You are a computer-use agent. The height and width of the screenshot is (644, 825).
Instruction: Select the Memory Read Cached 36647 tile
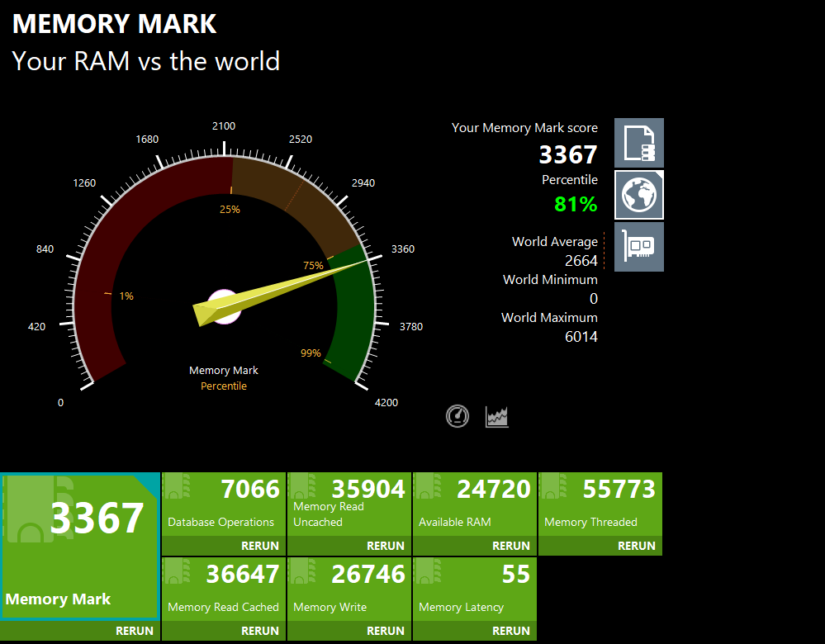[224, 590]
